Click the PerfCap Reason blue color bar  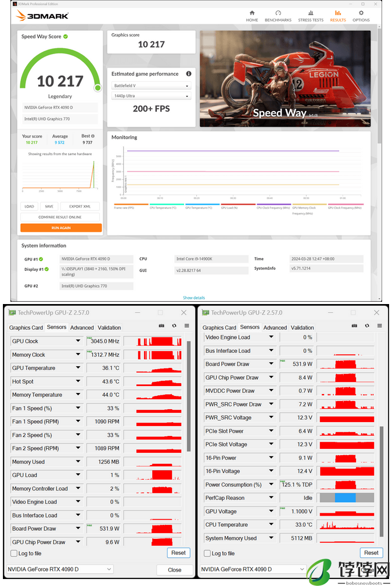tap(345, 498)
